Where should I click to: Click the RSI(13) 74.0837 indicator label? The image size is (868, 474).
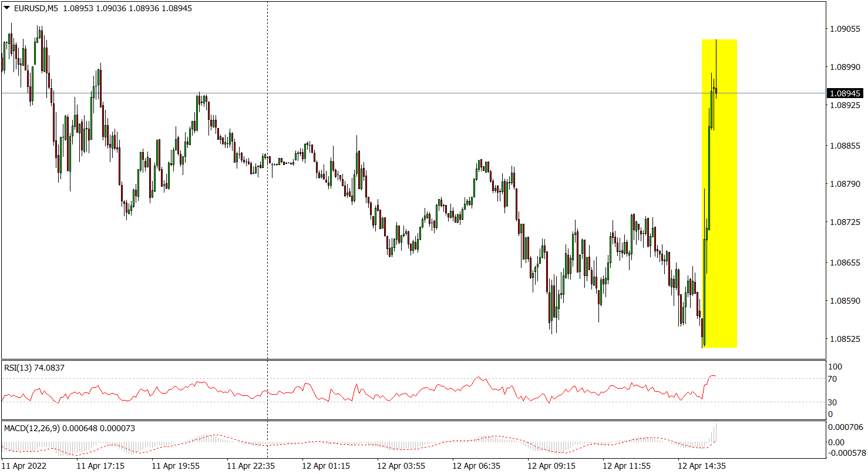tap(34, 368)
